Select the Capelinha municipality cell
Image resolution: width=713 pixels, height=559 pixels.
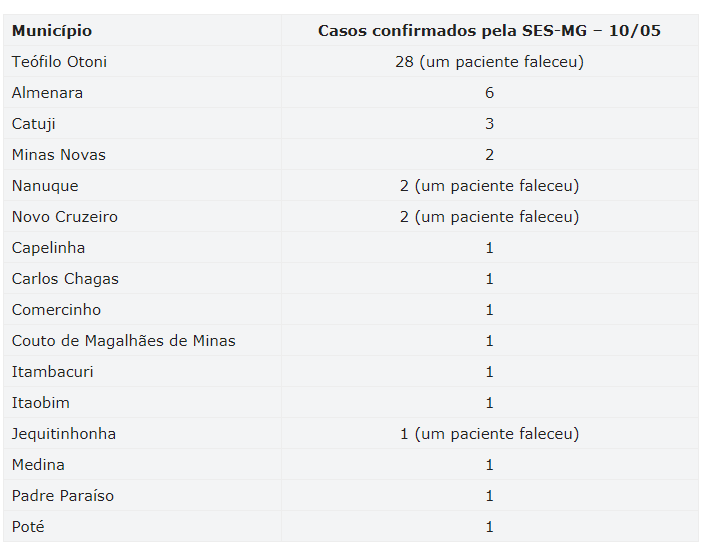[x=49, y=248]
